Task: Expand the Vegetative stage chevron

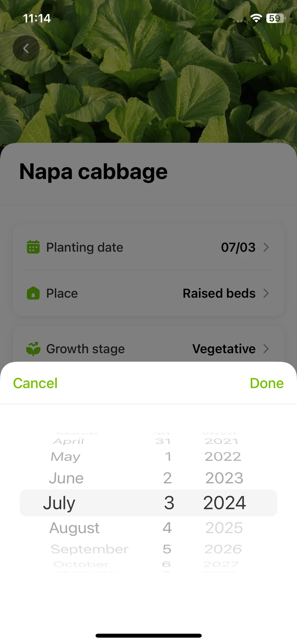Action: (266, 349)
